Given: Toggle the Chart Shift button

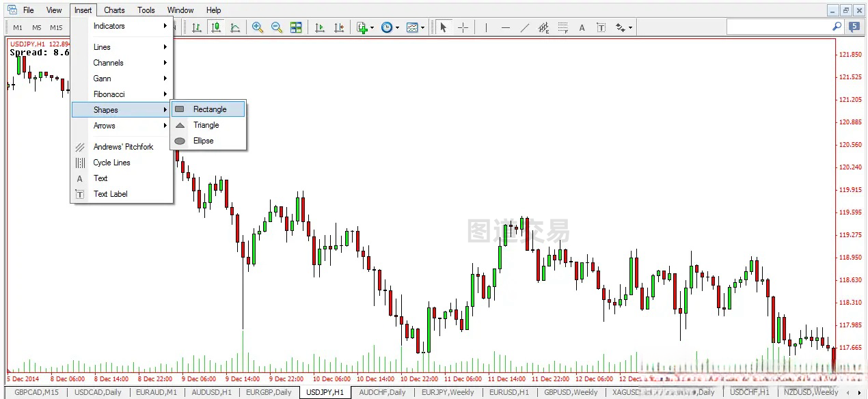Looking at the screenshot, I should click(x=338, y=27).
